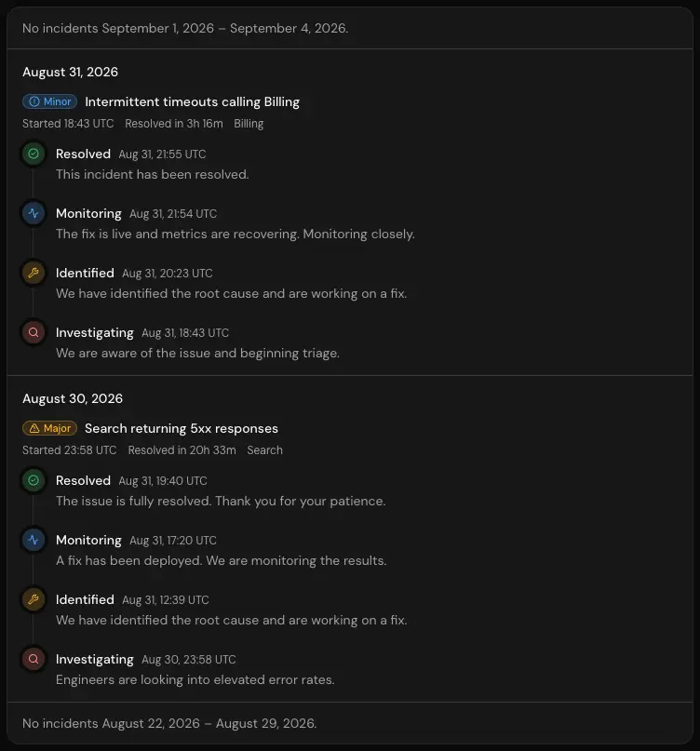Click the No incidents August 22–29 notice
The height and width of the screenshot is (751, 700).
click(x=169, y=723)
